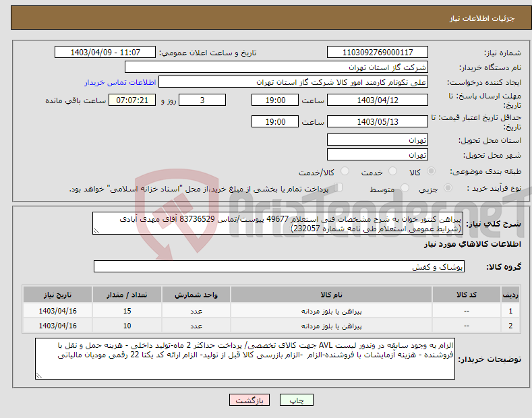
Task: Click the بازگشت back button
Action: [249, 400]
